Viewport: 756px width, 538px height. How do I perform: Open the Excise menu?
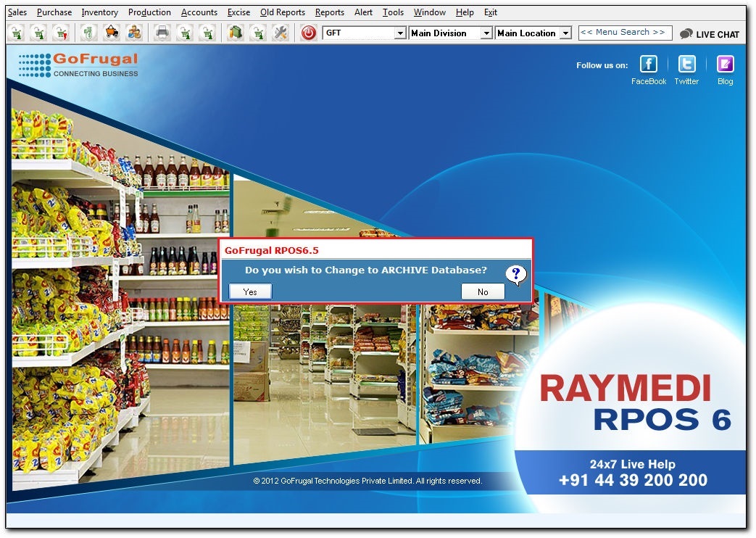point(238,12)
